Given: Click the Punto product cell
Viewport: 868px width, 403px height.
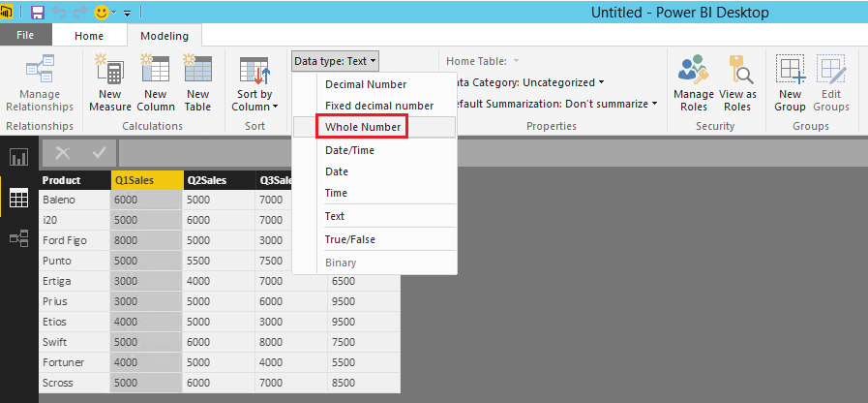Looking at the screenshot, I should [x=75, y=261].
